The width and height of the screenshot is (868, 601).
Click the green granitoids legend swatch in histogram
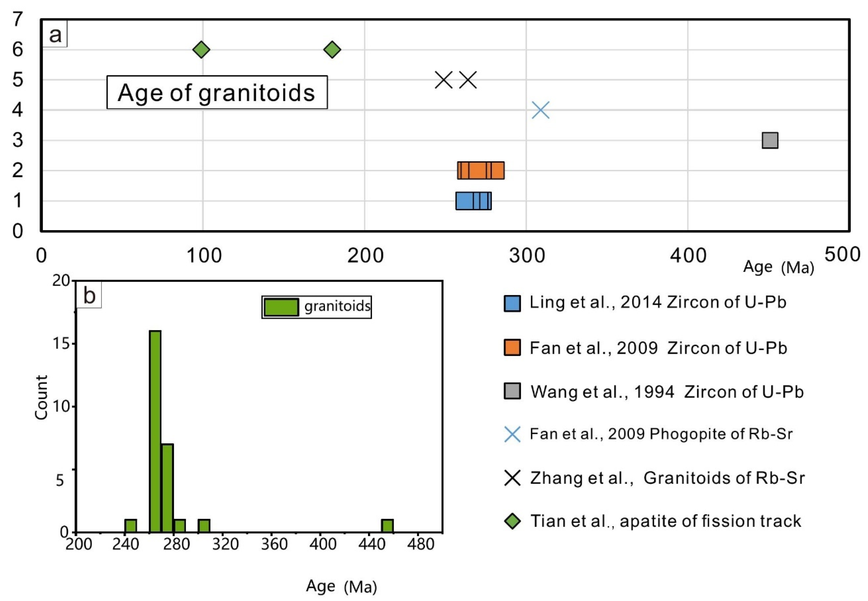[x=281, y=307]
